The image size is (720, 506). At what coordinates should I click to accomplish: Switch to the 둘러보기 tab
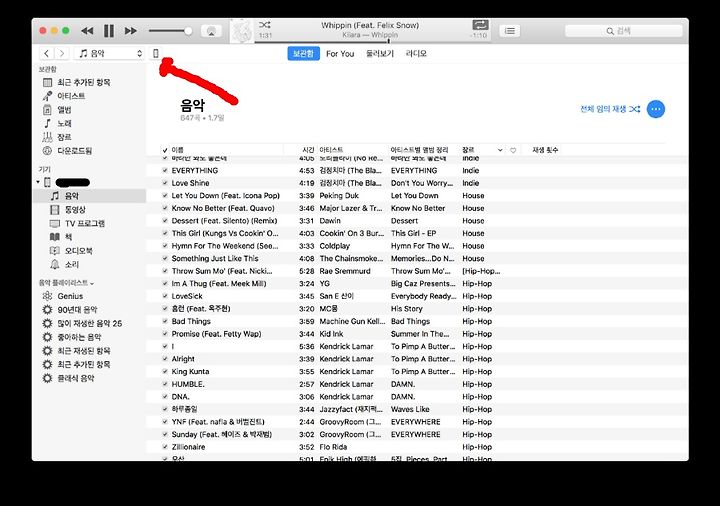pos(380,54)
